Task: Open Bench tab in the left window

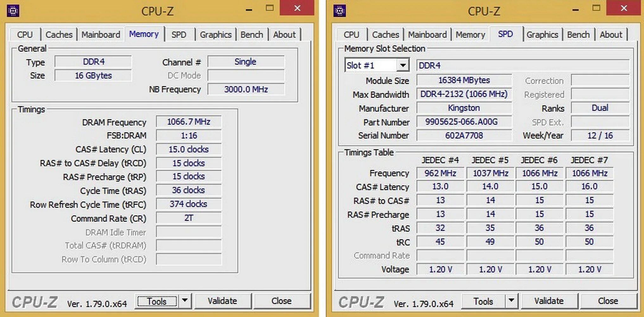Action: (x=252, y=35)
